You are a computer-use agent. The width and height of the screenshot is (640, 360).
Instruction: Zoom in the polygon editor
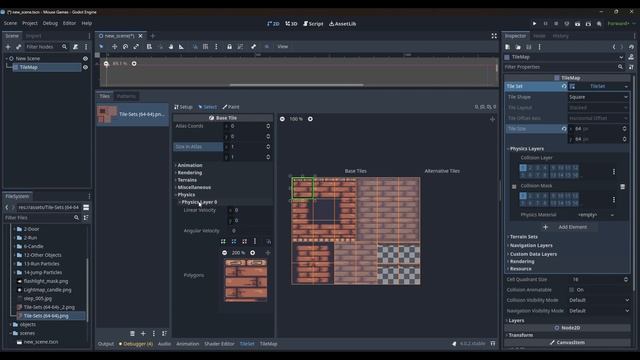(253, 253)
